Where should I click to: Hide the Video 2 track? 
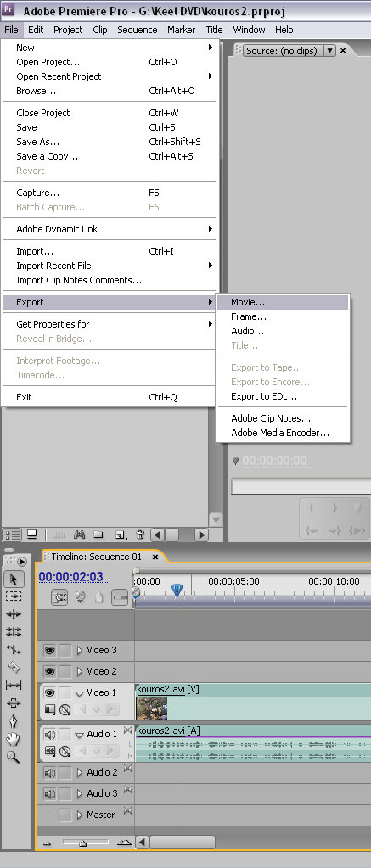click(x=50, y=671)
